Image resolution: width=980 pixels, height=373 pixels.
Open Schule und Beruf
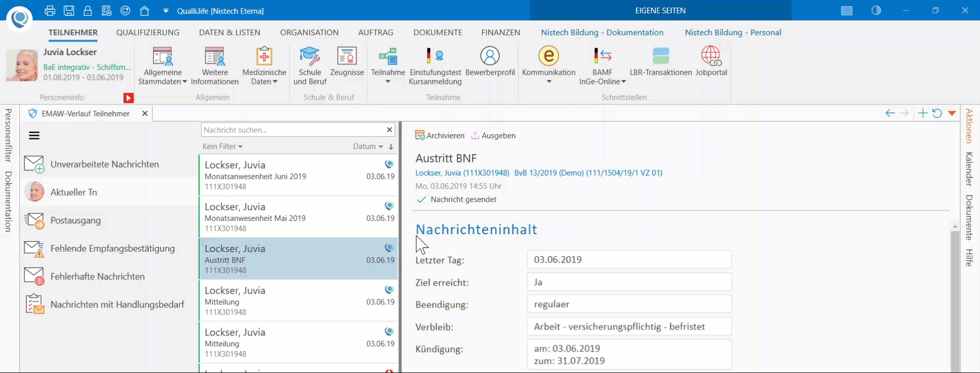pos(310,66)
